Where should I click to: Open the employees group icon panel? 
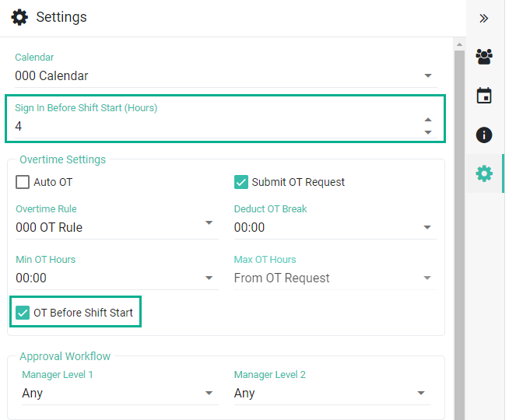[x=484, y=57]
